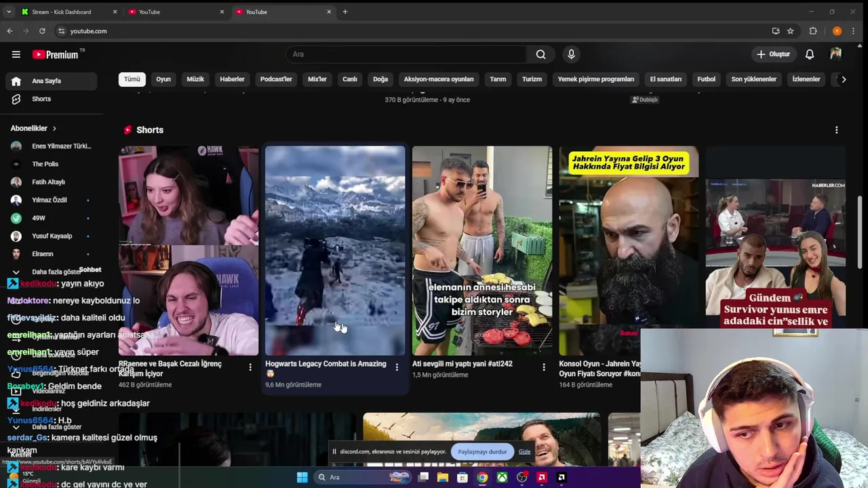Select the İzlenenler filter chip
868x488 pixels.
click(x=806, y=79)
